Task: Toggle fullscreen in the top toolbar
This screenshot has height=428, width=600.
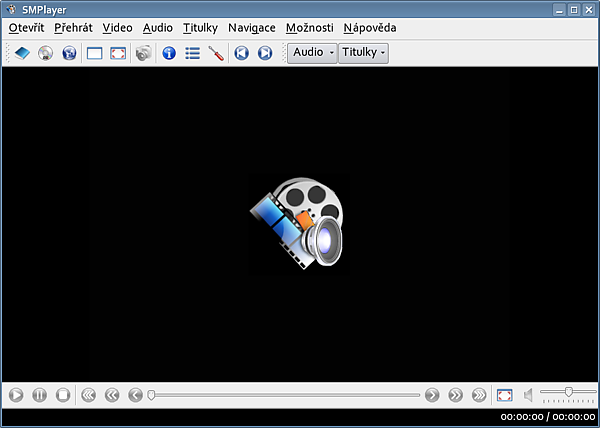Action: [118, 53]
